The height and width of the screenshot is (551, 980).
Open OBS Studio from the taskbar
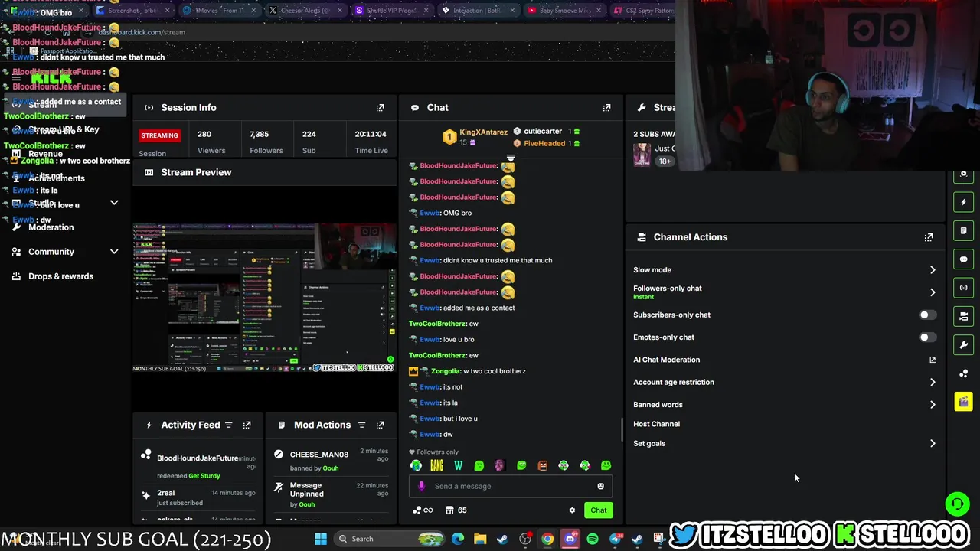pos(525,539)
